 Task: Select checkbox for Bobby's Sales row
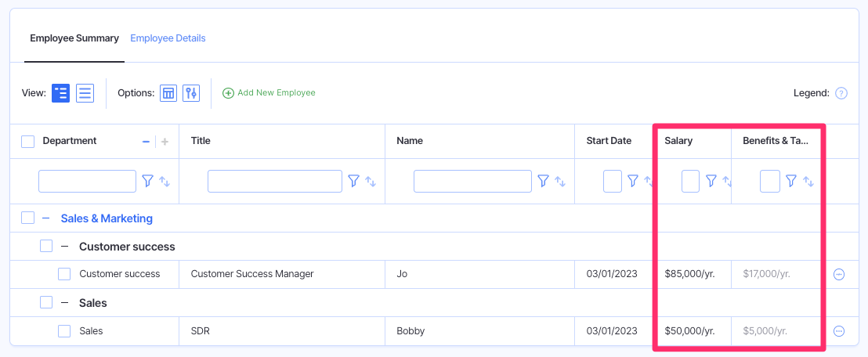click(64, 331)
